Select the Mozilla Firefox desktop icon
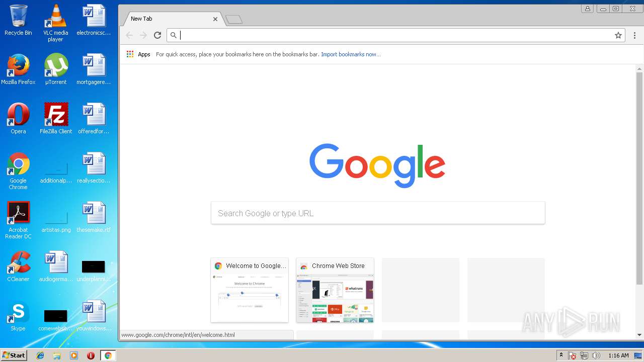Image resolution: width=644 pixels, height=362 pixels. 18,69
